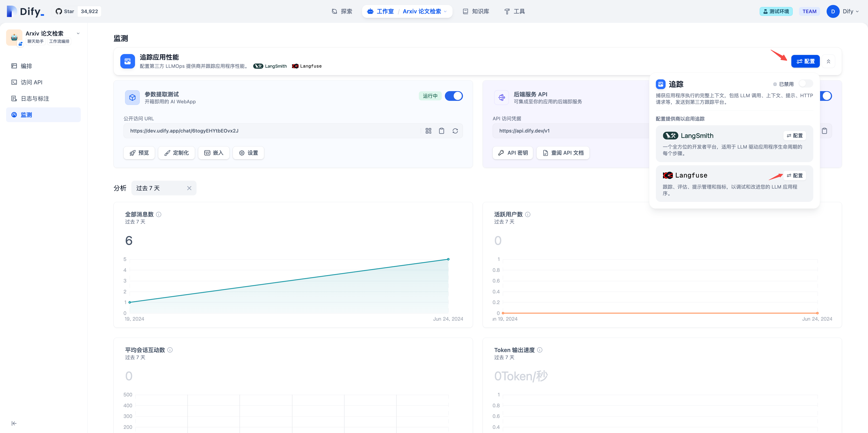This screenshot has width=868, height=433.
Task: Click data point on 全部消息数 chart end
Action: click(448, 259)
